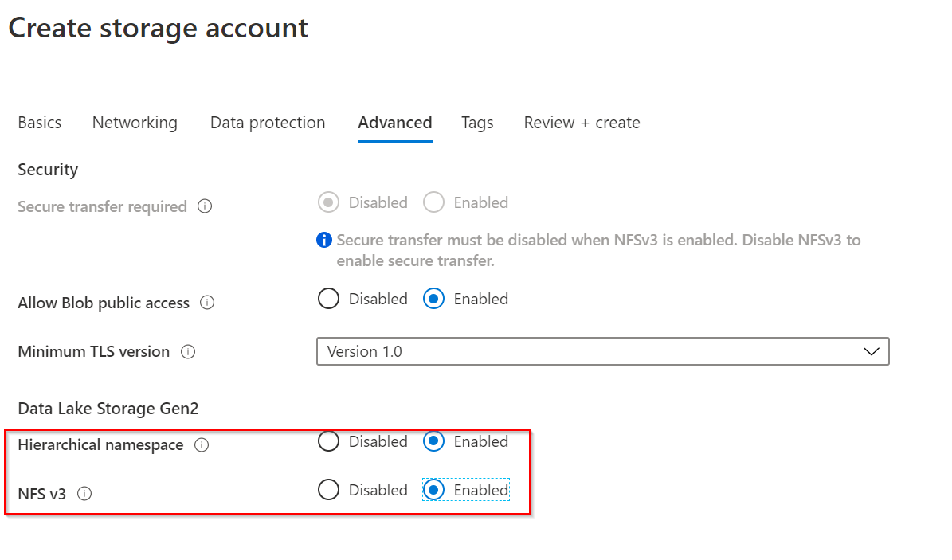Image resolution: width=952 pixels, height=560 pixels.
Task: Select the Tags tab
Action: click(477, 123)
